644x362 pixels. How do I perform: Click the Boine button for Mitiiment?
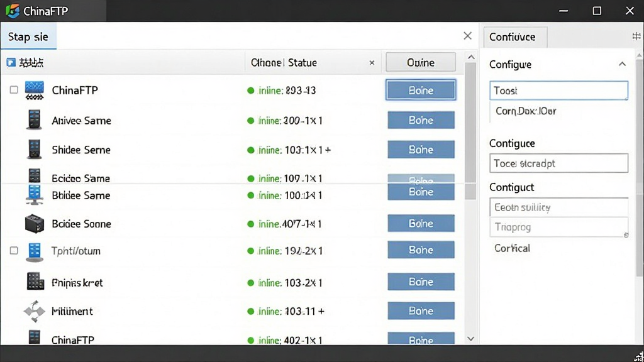pos(421,310)
